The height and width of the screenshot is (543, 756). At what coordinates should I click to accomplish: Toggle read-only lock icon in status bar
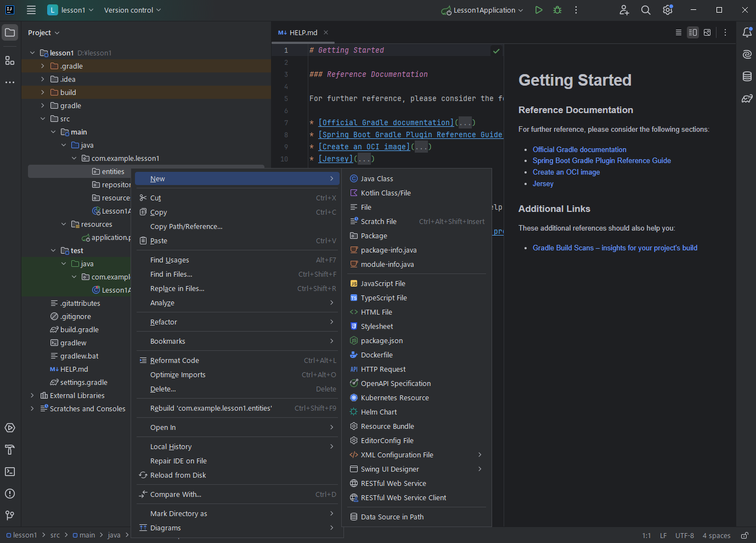[x=744, y=535]
